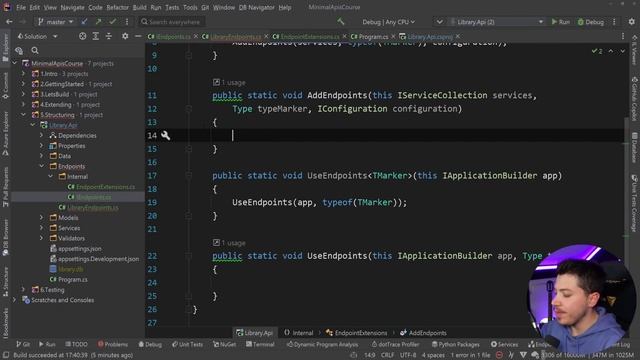Close the Program.cs tab
This screenshot has height=360, width=640.
tap(393, 37)
